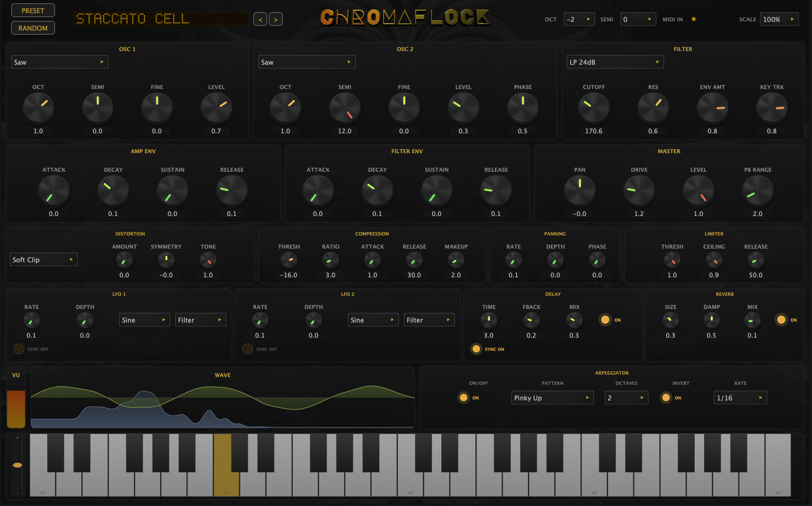This screenshot has height=506, width=812.
Task: Click the AMP ENV RELEASE knob
Action: point(232,190)
